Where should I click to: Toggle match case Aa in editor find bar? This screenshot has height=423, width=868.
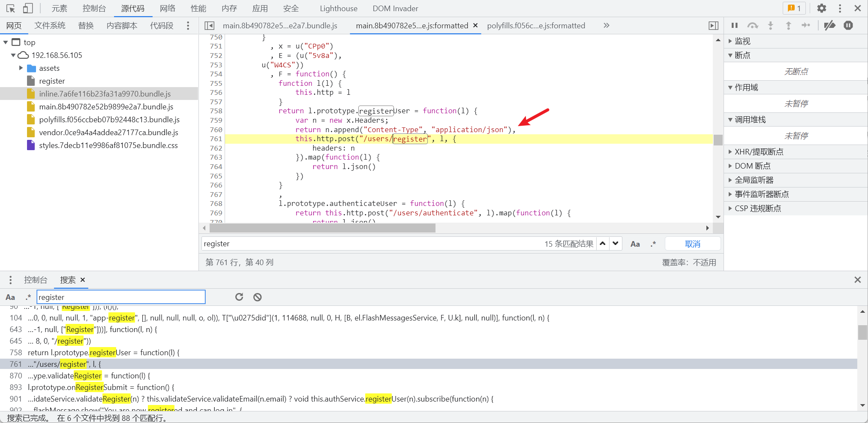click(635, 244)
